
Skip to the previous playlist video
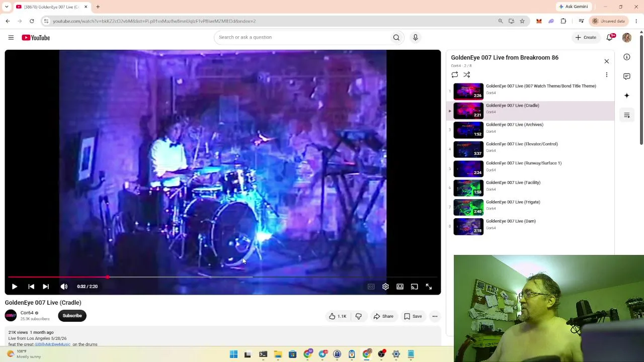coord(31,287)
